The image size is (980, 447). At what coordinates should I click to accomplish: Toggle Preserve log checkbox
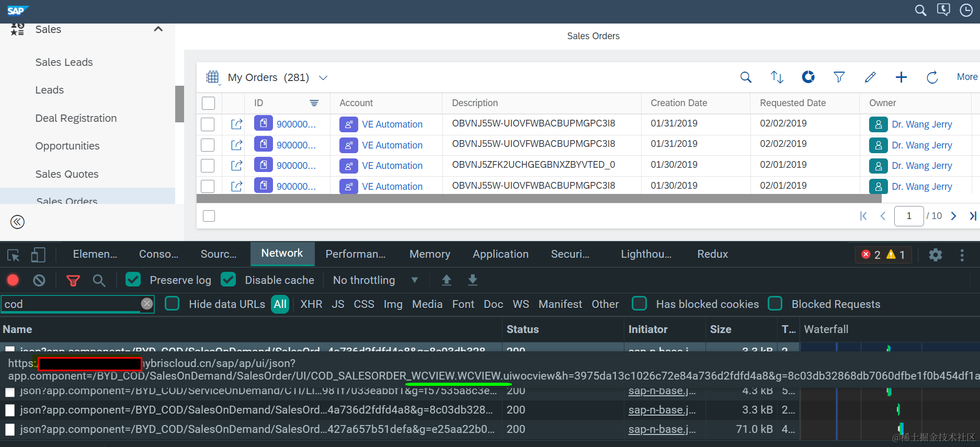(x=133, y=280)
